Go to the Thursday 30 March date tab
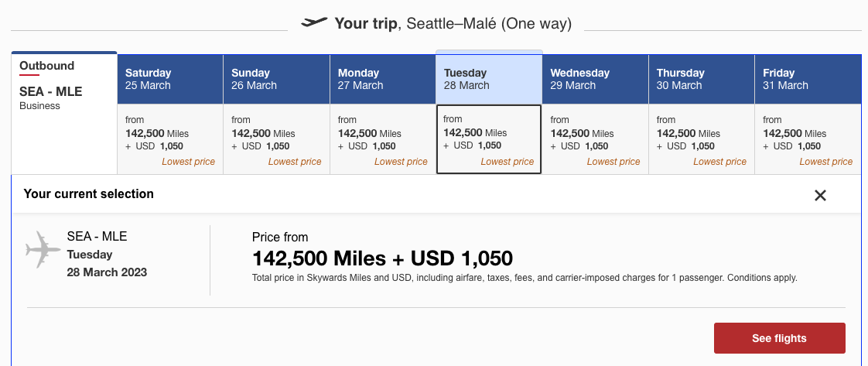 [701, 79]
